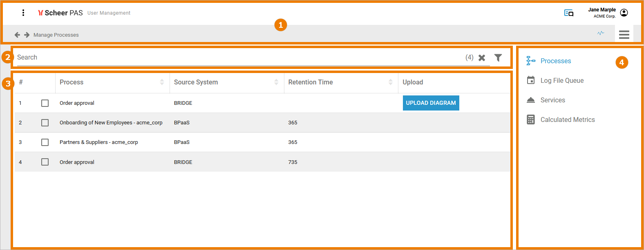This screenshot has height=250, width=644.
Task: Select Onboarding of New Employees checkbox
Action: (x=45, y=123)
